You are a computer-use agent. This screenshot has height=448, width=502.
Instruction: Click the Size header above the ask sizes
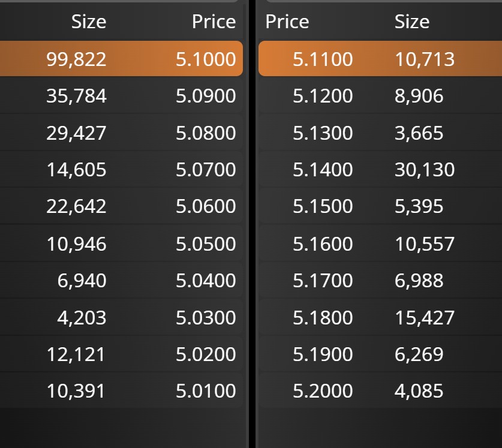(x=411, y=22)
